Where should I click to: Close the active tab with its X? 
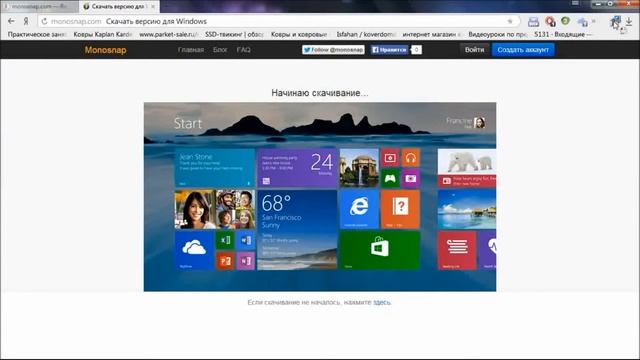(153, 7)
